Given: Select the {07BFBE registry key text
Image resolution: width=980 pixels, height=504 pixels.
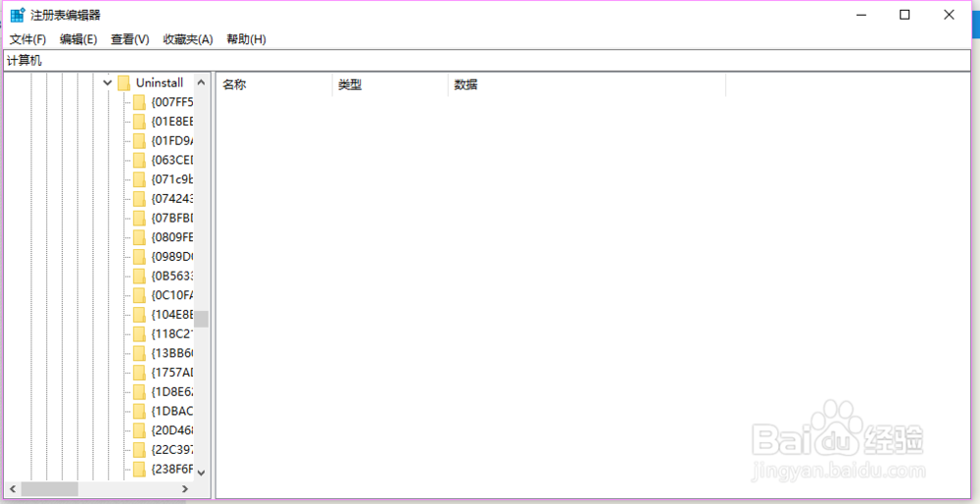Looking at the screenshot, I should pyautogui.click(x=172, y=219).
